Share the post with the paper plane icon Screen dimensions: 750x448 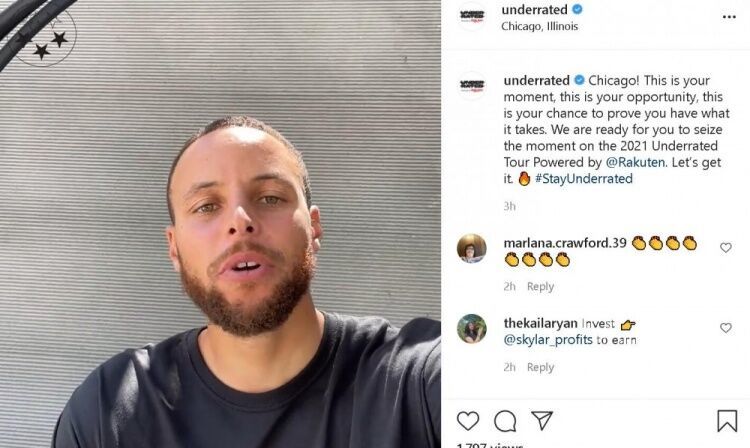coord(542,420)
